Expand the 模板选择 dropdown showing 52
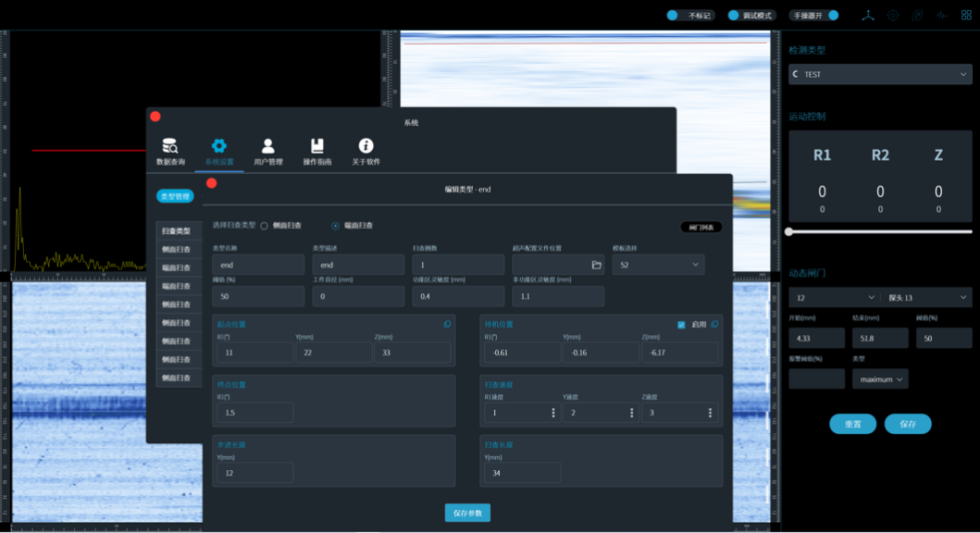980x533 pixels. pyautogui.click(x=658, y=265)
